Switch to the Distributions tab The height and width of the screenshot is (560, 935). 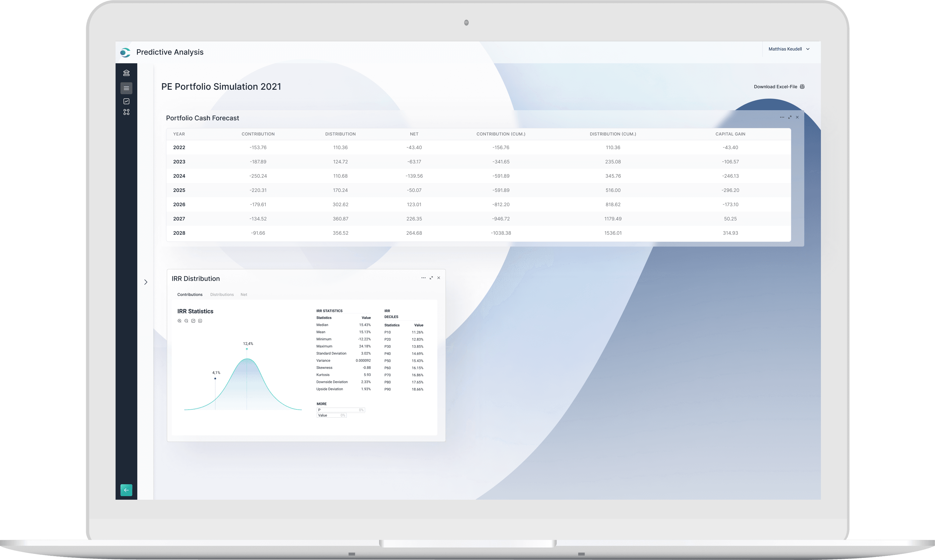[x=222, y=295]
